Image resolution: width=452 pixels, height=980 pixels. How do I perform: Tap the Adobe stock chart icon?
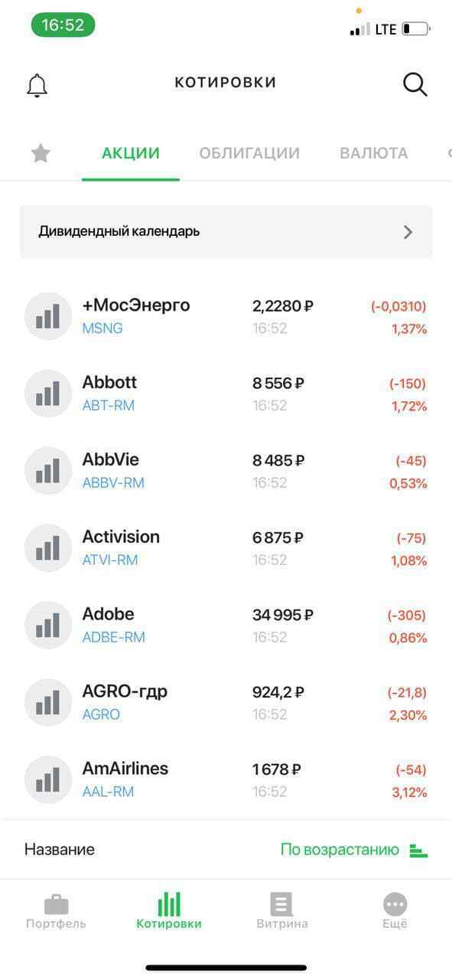(48, 625)
